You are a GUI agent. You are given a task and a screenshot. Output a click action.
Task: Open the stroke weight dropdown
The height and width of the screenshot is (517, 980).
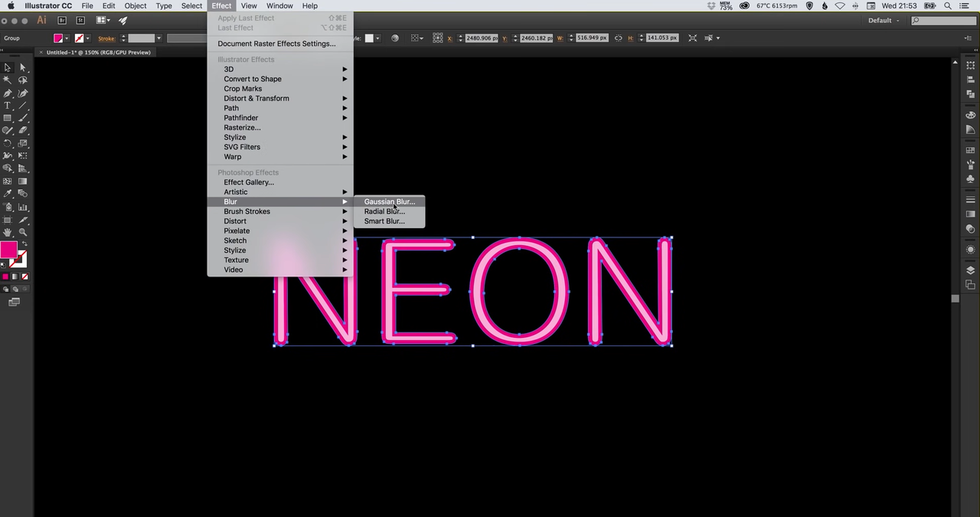(x=158, y=38)
